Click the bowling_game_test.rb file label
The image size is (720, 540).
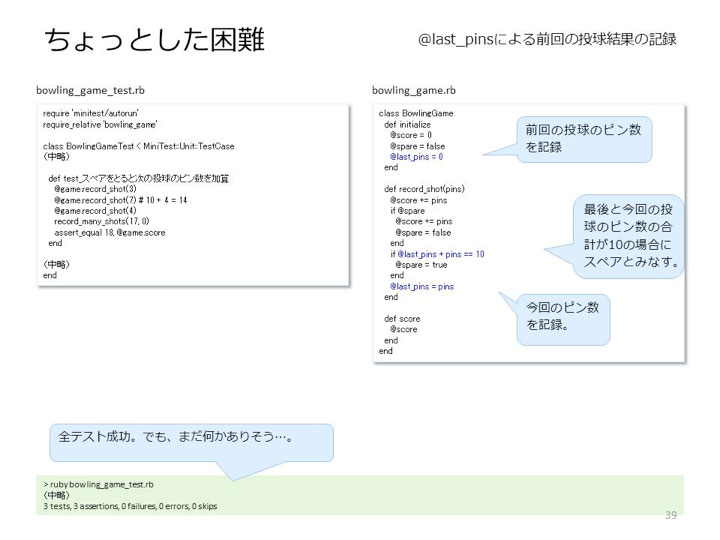click(x=90, y=90)
